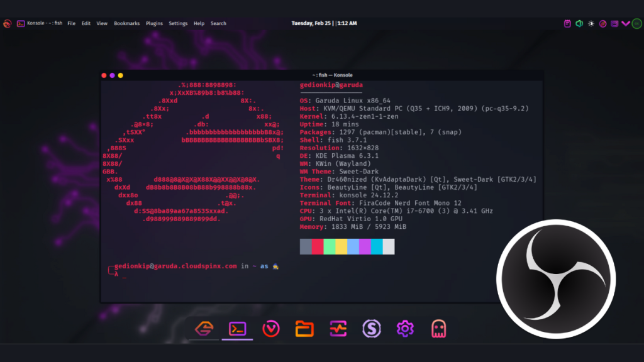
Task: Select the Konsole terminal icon in the dock
Action: [x=237, y=329]
